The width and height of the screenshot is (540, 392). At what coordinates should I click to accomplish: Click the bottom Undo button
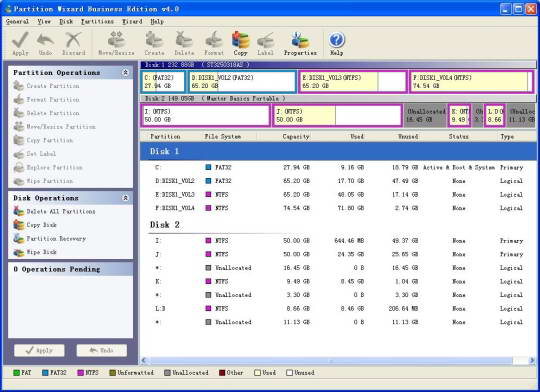pyautogui.click(x=102, y=350)
